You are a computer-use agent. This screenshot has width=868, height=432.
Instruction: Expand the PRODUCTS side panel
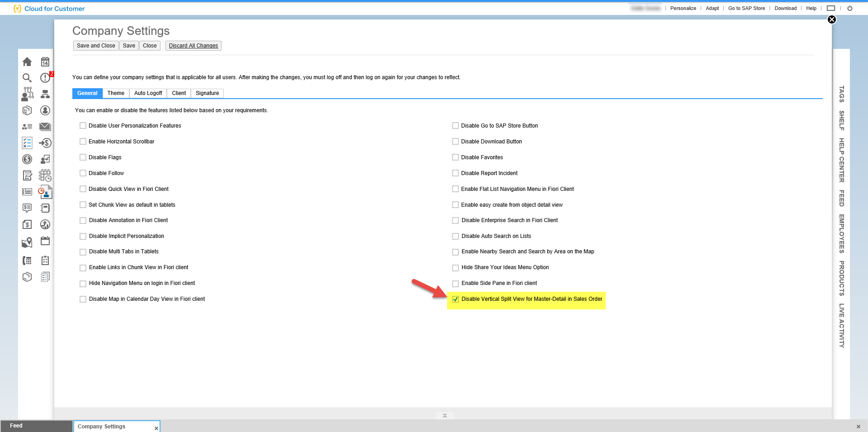tap(841, 278)
